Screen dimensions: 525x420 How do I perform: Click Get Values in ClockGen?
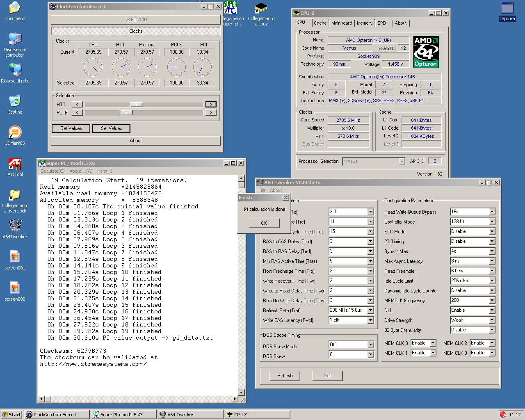(x=71, y=128)
